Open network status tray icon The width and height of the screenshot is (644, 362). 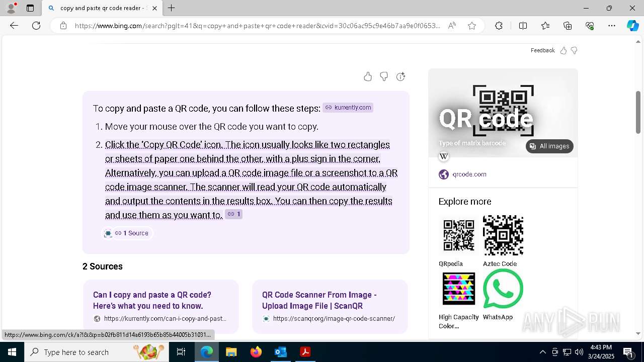click(567, 352)
